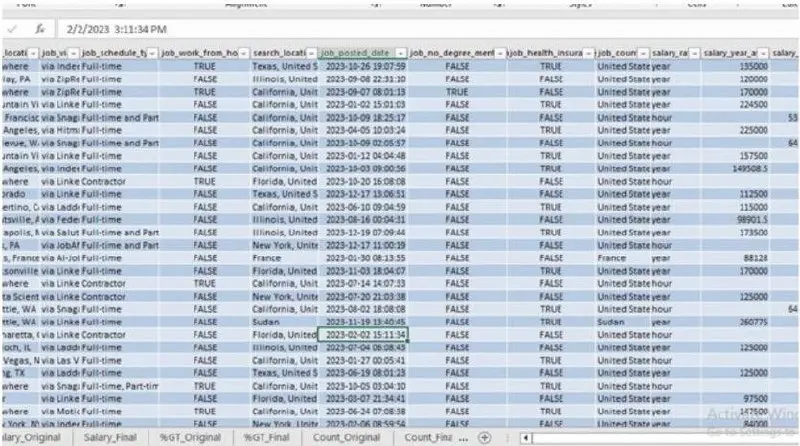This screenshot has height=446, width=800.
Task: Switch to the %GT_Original sheet tab
Action: 190,437
